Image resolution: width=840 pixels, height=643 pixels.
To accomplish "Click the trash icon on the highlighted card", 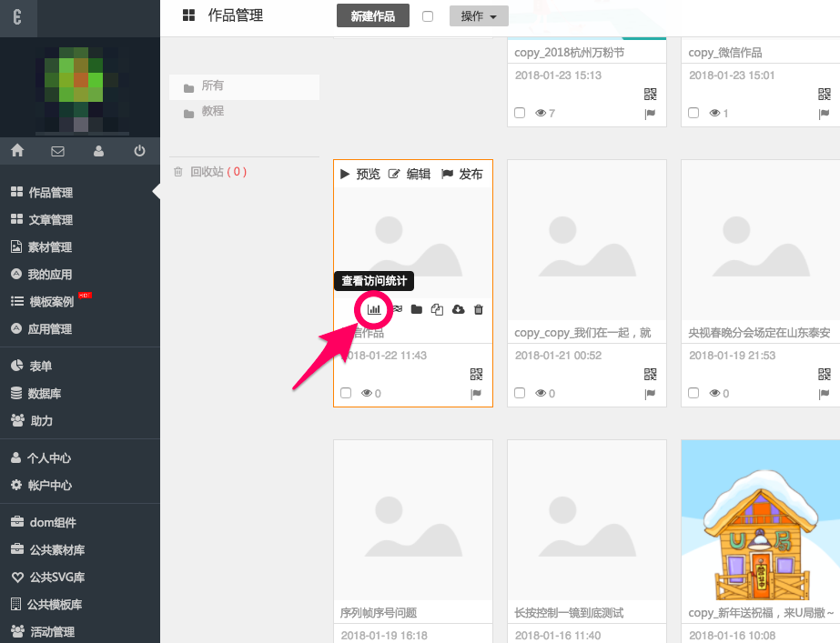I will coord(479,310).
